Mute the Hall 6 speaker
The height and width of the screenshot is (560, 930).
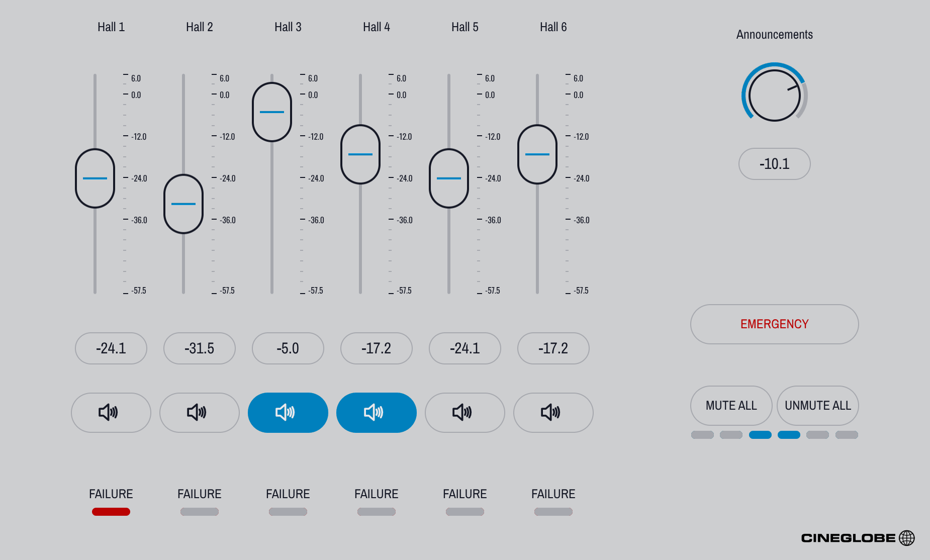click(x=553, y=413)
